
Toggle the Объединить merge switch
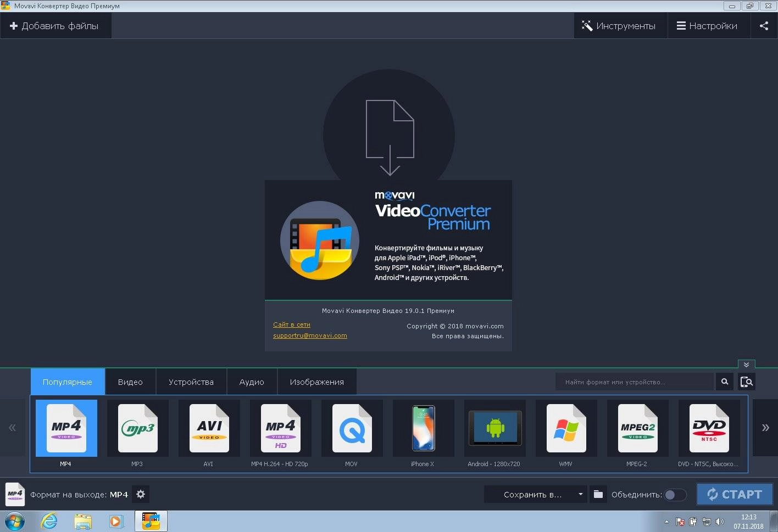click(675, 495)
